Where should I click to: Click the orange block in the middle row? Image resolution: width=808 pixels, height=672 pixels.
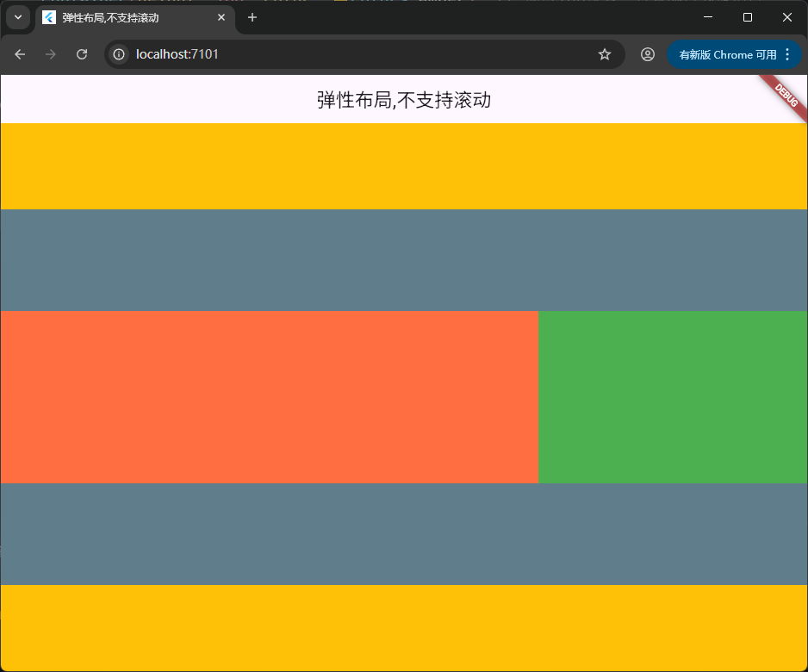click(269, 397)
